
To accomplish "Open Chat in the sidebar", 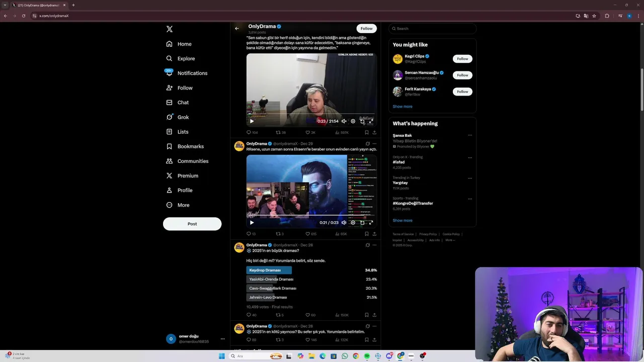I will pyautogui.click(x=178, y=103).
